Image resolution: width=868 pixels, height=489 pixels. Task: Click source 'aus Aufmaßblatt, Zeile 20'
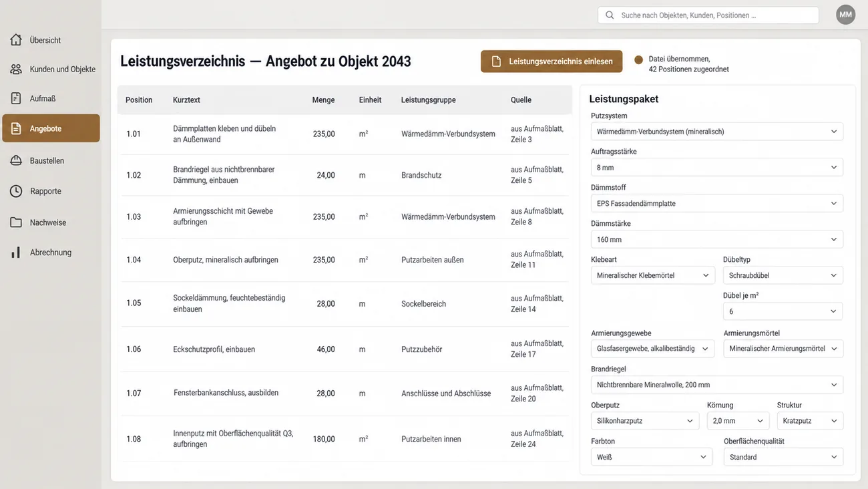coord(537,393)
